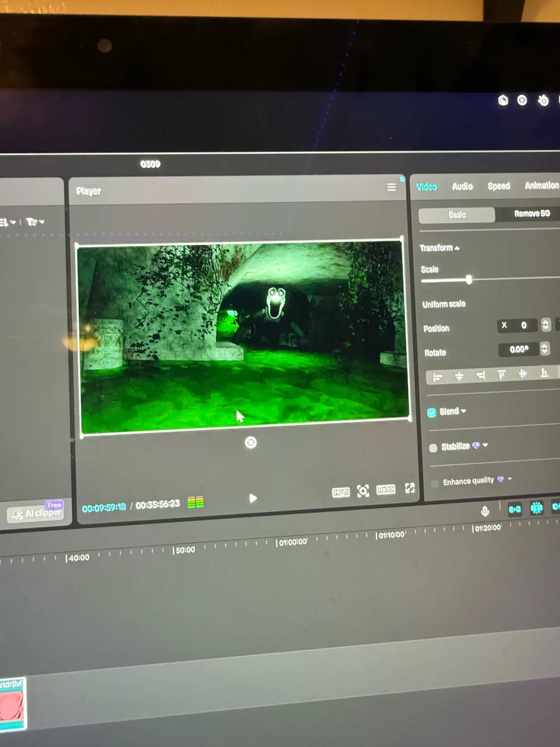Click the 40:00 mark on timeline ruler

78,558
